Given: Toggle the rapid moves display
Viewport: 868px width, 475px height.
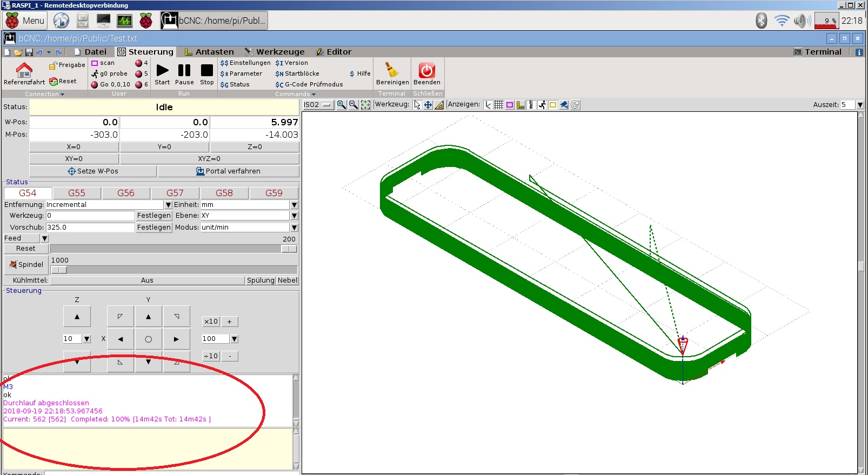Looking at the screenshot, I should [x=542, y=105].
